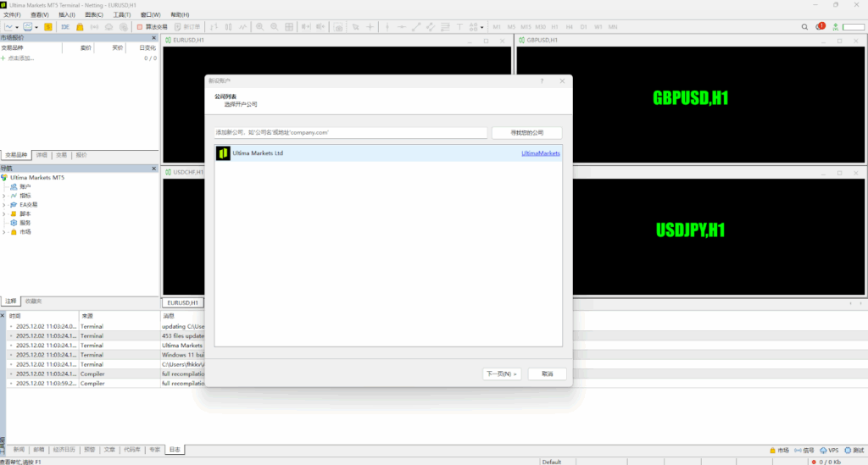This screenshot has height=465, width=868.
Task: Open the 文件(F) menu
Action: (x=12, y=14)
